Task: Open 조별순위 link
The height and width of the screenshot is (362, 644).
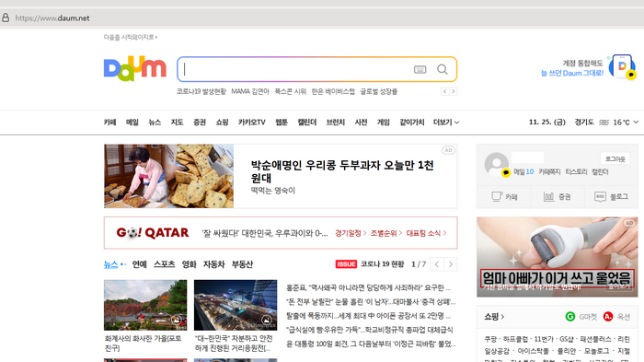Action: 386,233
